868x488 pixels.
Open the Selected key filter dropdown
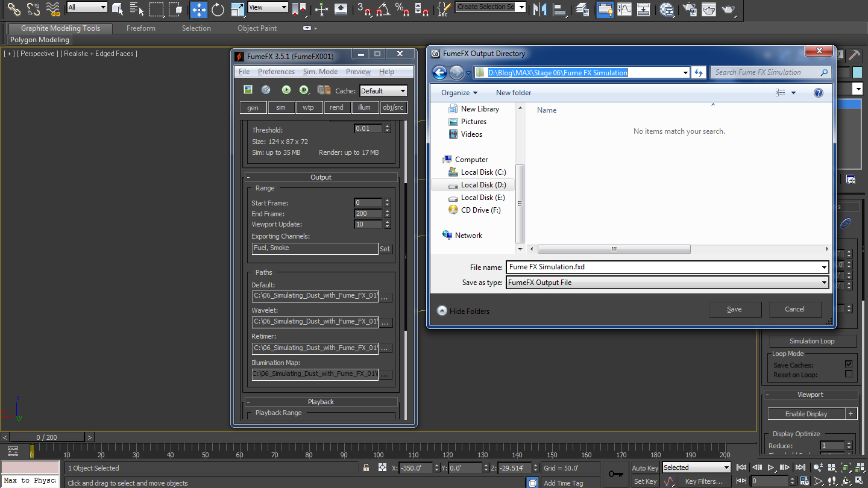[x=696, y=468]
